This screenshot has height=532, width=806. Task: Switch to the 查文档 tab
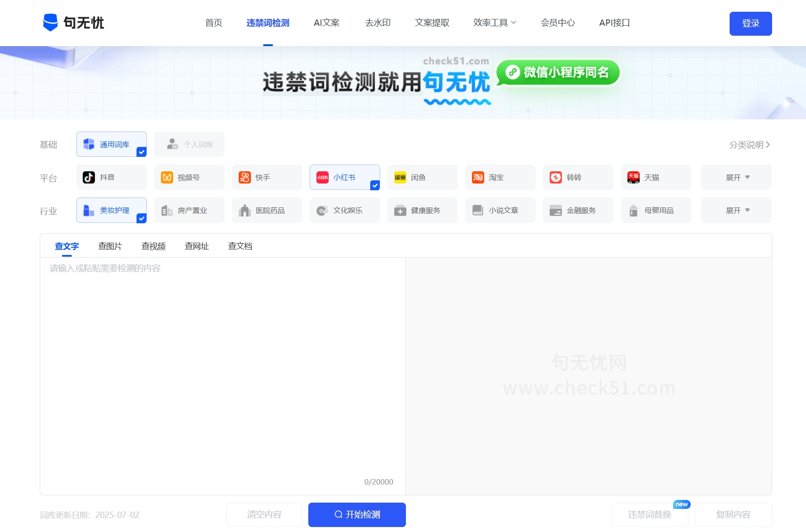pos(240,246)
